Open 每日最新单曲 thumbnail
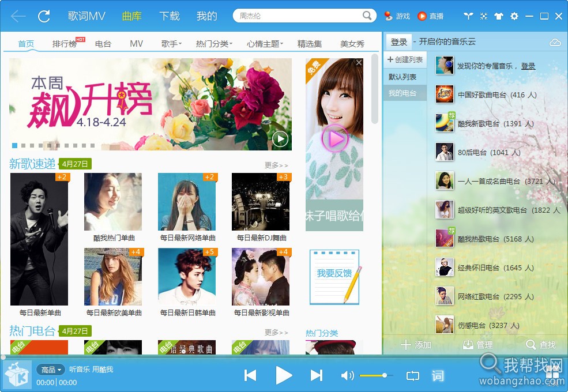The image size is (568, 392). click(x=39, y=239)
